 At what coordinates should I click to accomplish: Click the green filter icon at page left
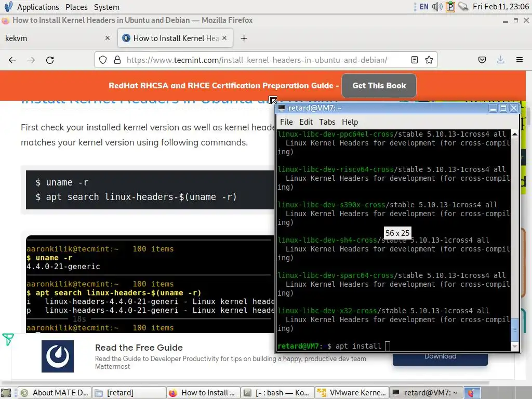8,339
